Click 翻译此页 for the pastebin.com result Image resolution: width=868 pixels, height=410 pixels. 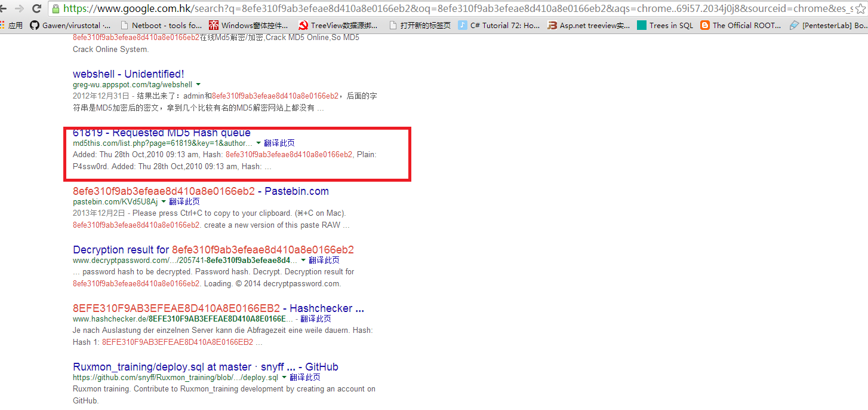pyautogui.click(x=184, y=202)
